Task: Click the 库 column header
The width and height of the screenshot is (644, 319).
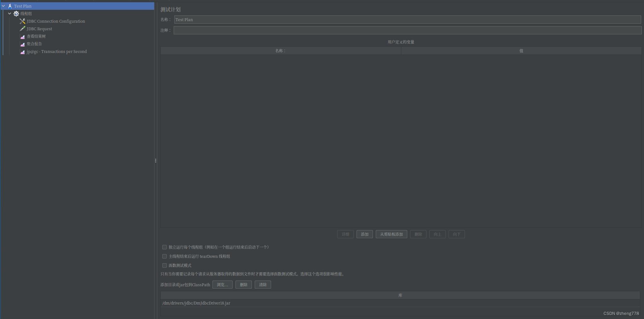Action: [x=400, y=295]
